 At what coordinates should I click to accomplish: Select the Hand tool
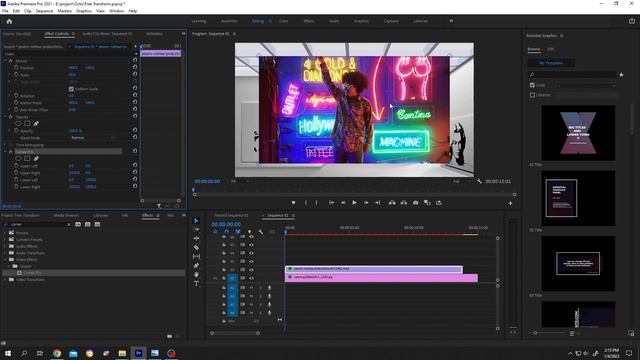pos(196,274)
